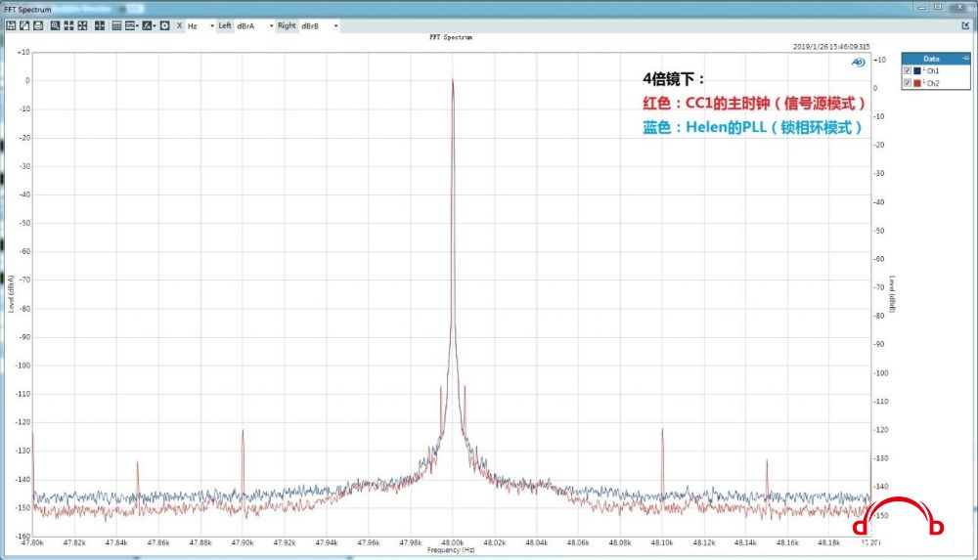Click the FFT Spectrum graph title
The height and width of the screenshot is (560, 978).
click(x=451, y=37)
